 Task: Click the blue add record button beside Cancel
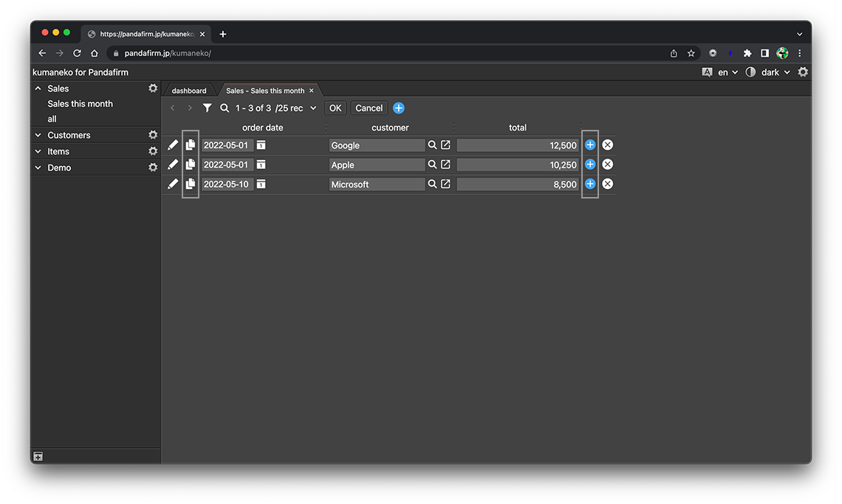(x=399, y=108)
